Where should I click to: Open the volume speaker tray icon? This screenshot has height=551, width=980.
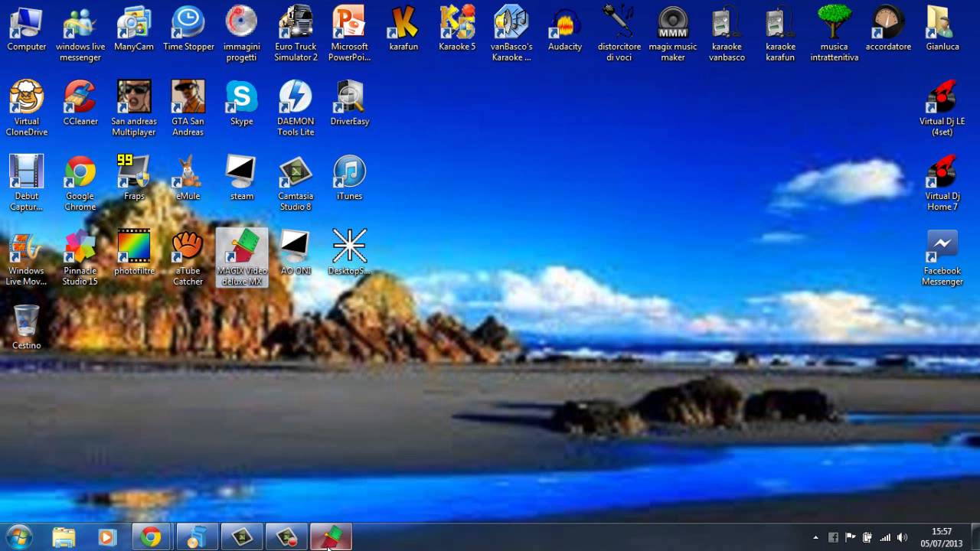pyautogui.click(x=903, y=537)
